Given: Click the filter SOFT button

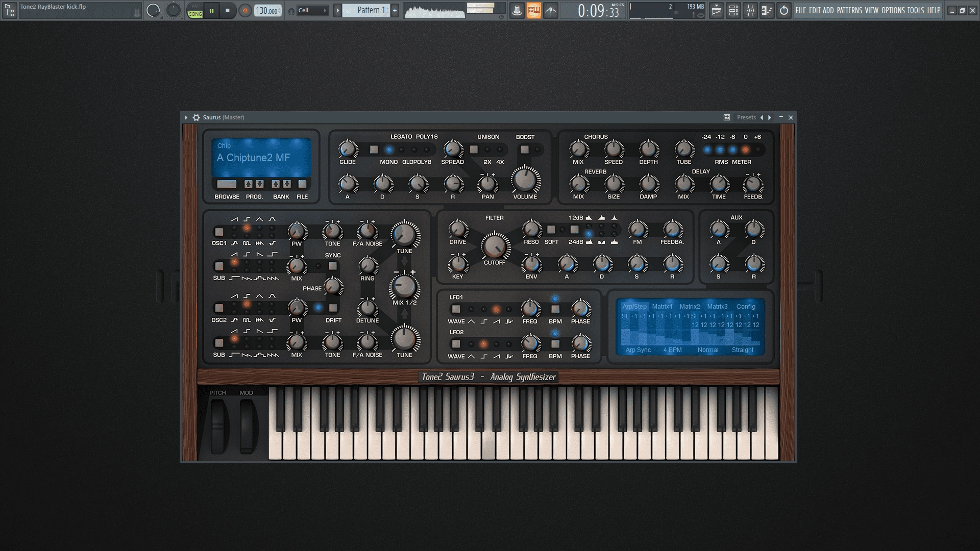Looking at the screenshot, I should pyautogui.click(x=551, y=230).
